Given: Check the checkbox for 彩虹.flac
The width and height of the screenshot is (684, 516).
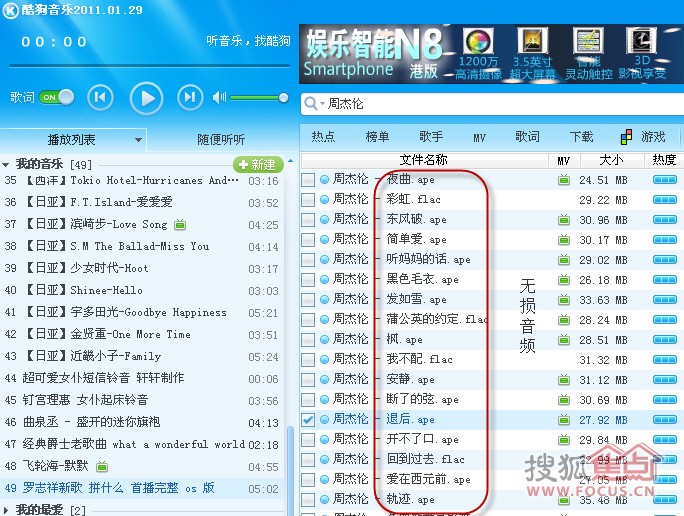Looking at the screenshot, I should (308, 200).
